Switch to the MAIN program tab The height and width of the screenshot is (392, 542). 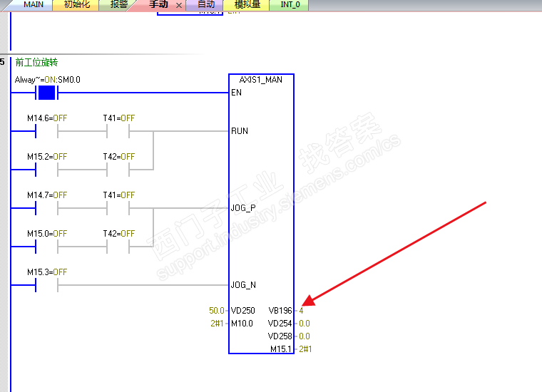pos(34,5)
